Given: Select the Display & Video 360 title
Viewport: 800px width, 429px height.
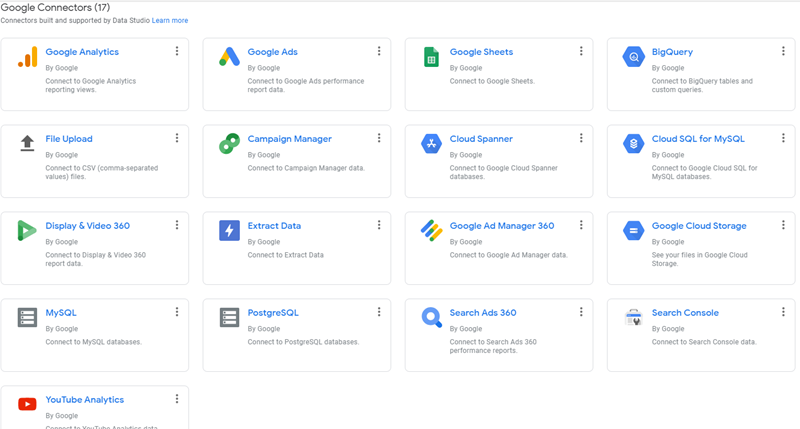Looking at the screenshot, I should [88, 226].
